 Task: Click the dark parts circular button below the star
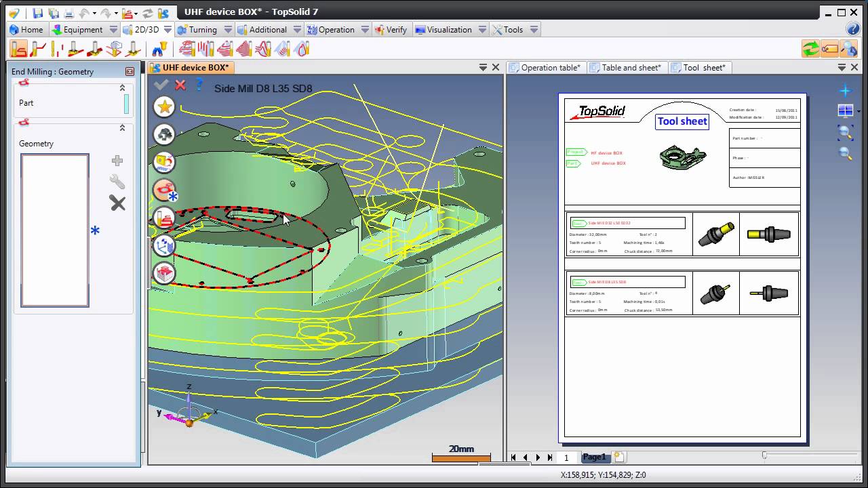click(x=164, y=135)
